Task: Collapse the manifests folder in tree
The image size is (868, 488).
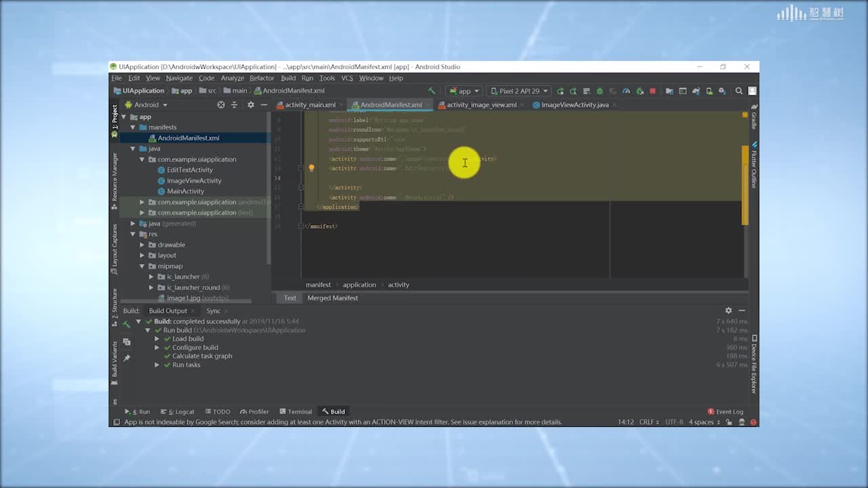Action: click(x=133, y=127)
